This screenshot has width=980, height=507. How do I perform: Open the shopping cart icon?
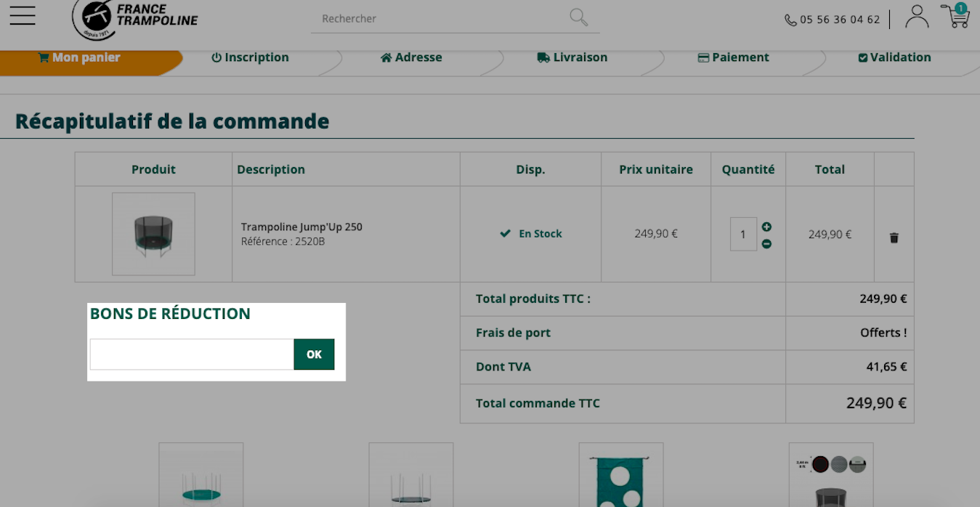tap(956, 15)
